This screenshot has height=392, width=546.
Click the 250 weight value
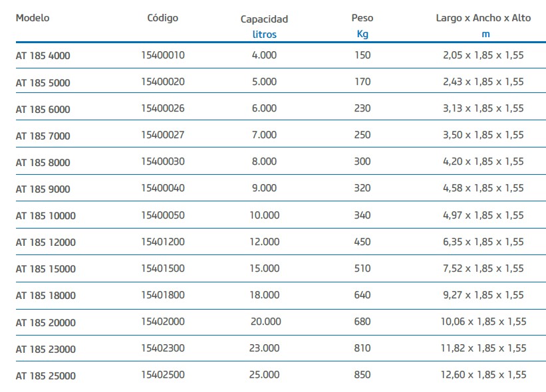pyautogui.click(x=362, y=135)
